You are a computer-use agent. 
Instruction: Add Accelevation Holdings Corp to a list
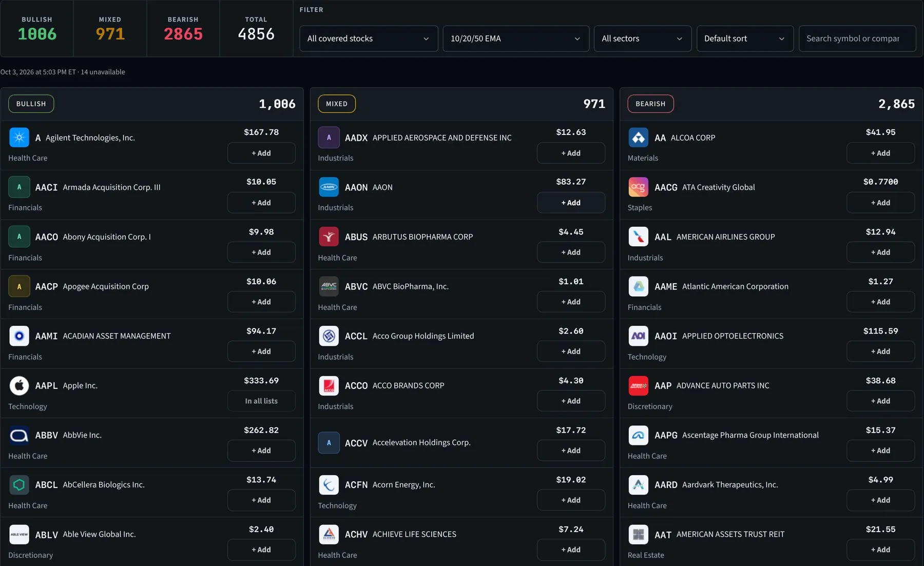571,451
